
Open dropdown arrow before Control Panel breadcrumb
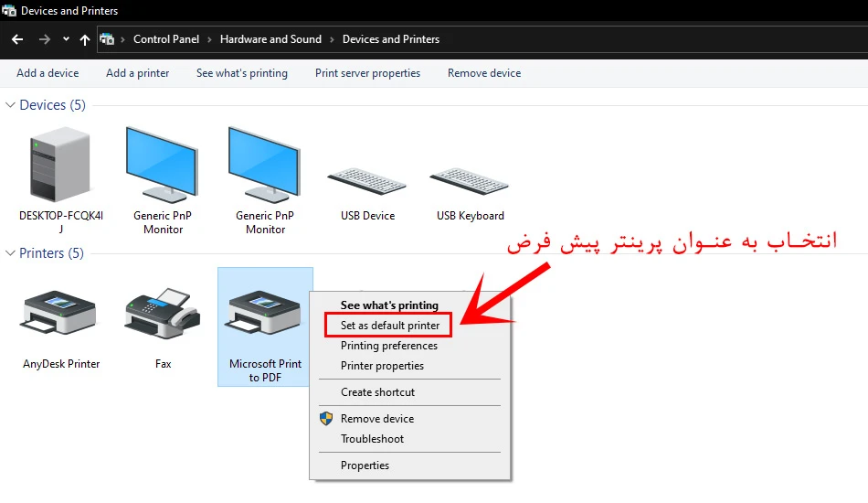[x=123, y=39]
